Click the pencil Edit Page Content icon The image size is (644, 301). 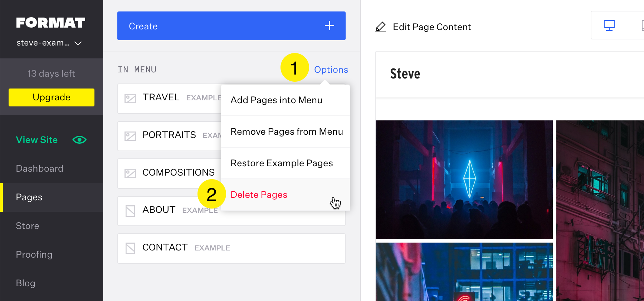coord(380,27)
